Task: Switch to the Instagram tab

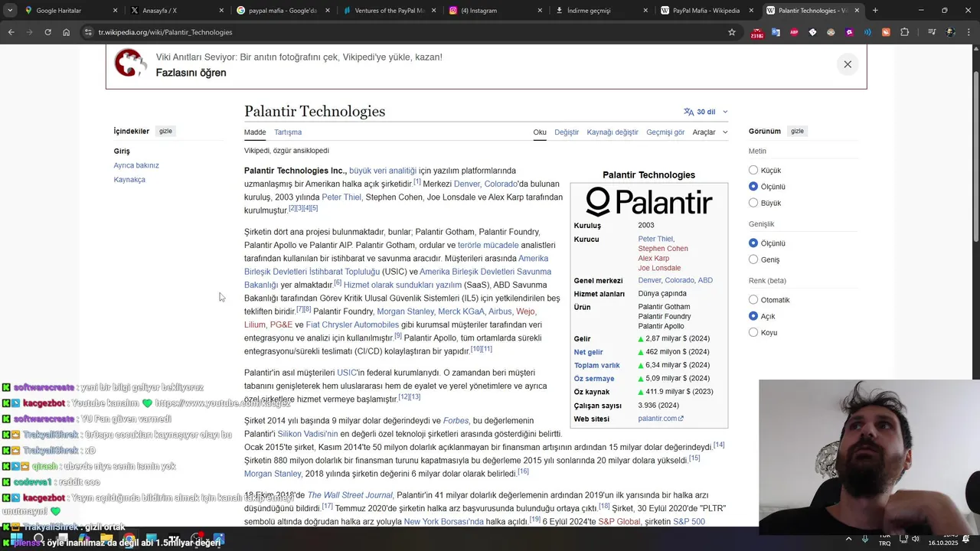Action: 495,11
